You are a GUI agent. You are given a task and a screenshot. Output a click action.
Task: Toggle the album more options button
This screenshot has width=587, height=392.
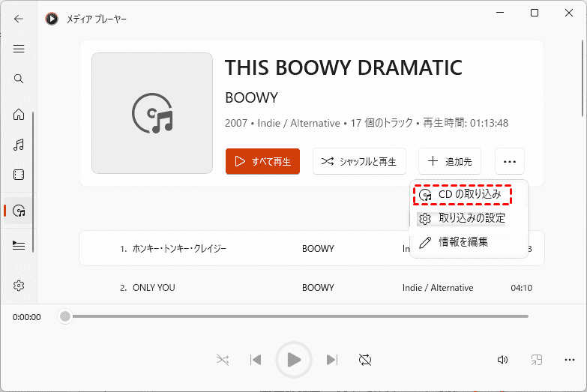[510, 161]
